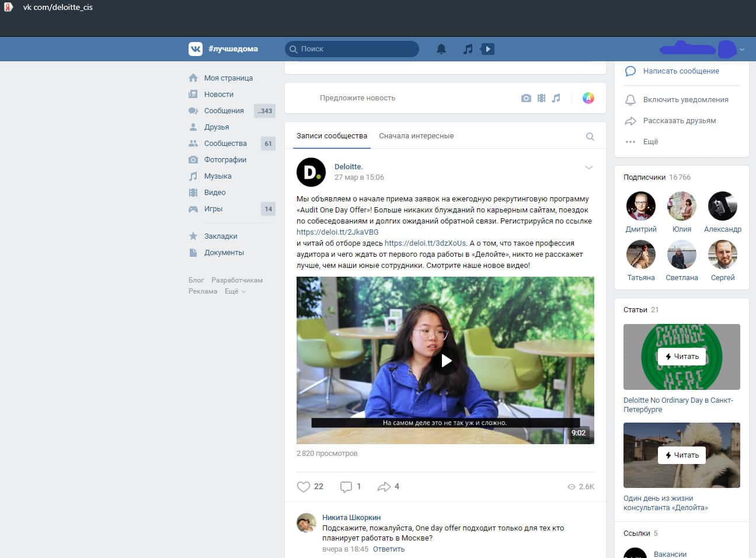Open the music note icon in header
Screen dimensions: 756x558
click(x=468, y=49)
